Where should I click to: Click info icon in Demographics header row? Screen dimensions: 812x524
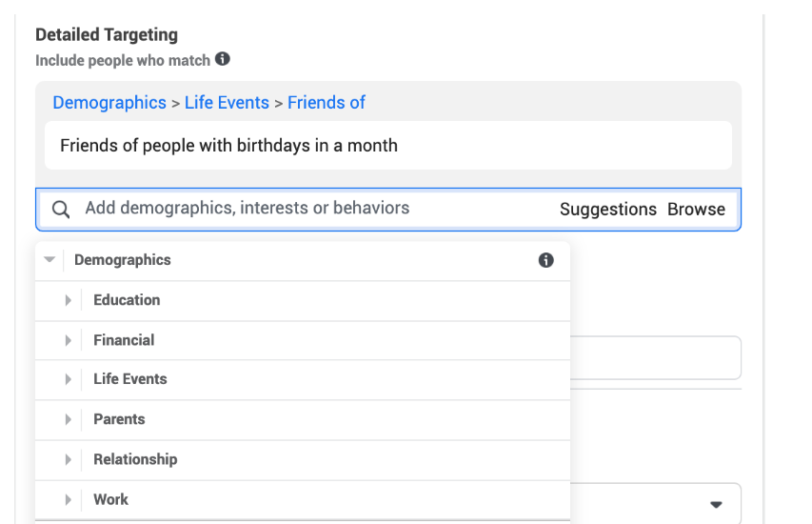pos(545,260)
